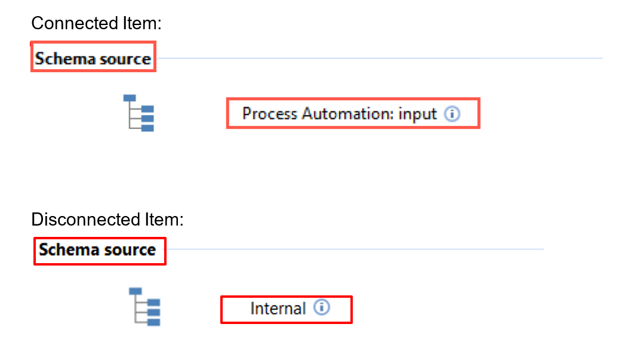Click root node of disconnected schema tree icon
Screen dimensions: 628x364
point(136,291)
